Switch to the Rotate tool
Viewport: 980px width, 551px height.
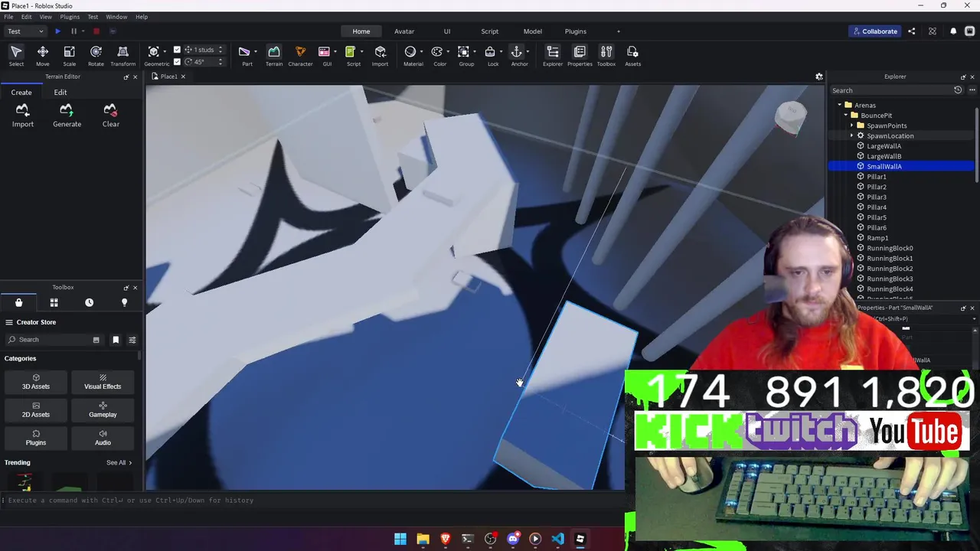click(96, 55)
